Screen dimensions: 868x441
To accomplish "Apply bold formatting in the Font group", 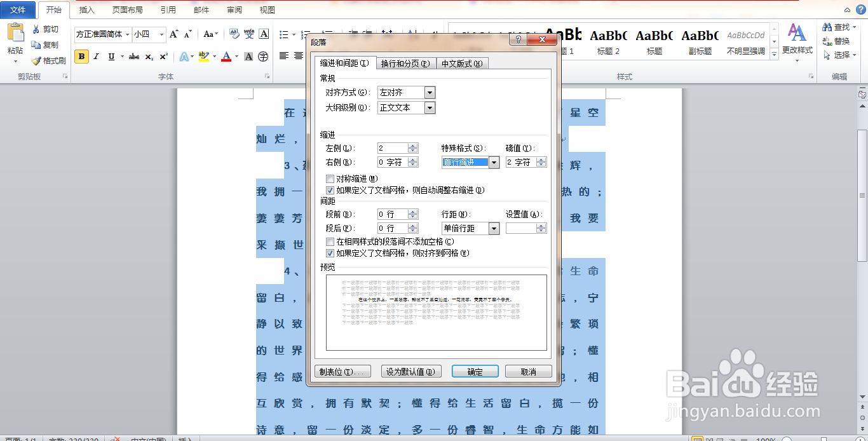I will (81, 57).
